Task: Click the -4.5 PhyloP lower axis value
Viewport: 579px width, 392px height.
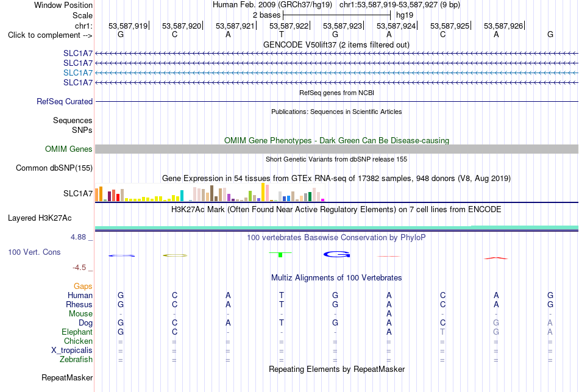Action: (79, 268)
